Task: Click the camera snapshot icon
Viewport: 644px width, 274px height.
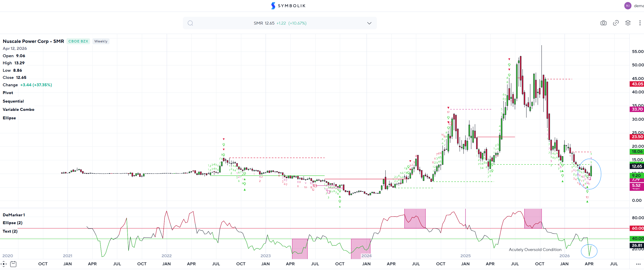Action: tap(603, 23)
